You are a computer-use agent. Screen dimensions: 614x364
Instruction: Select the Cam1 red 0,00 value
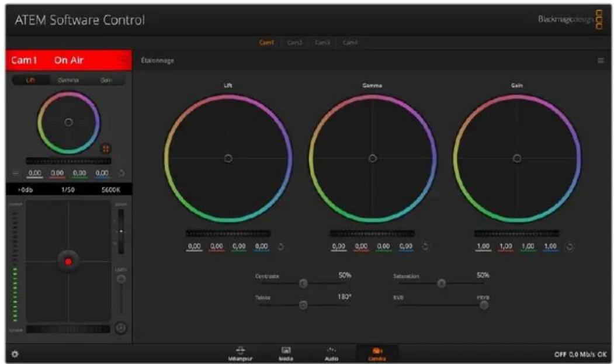click(x=57, y=173)
